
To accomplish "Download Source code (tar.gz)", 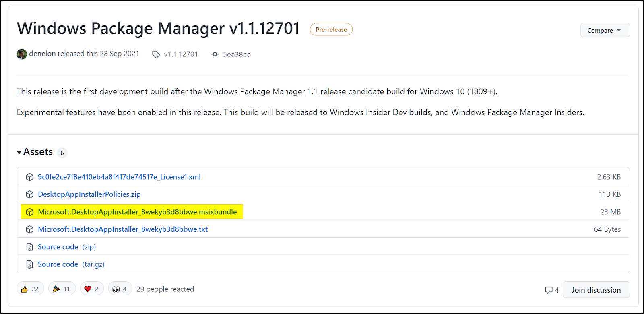I will [71, 264].
